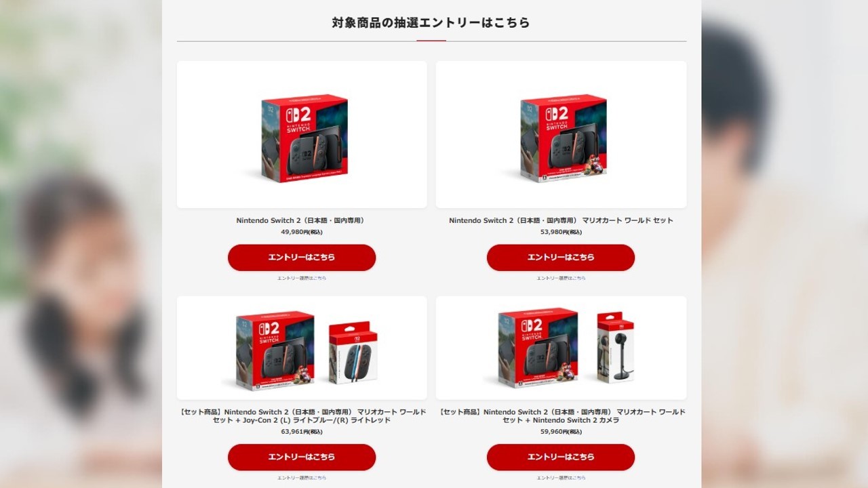
Task: Open the Nintendo Switch 2 standalone box image
Action: coord(304,138)
